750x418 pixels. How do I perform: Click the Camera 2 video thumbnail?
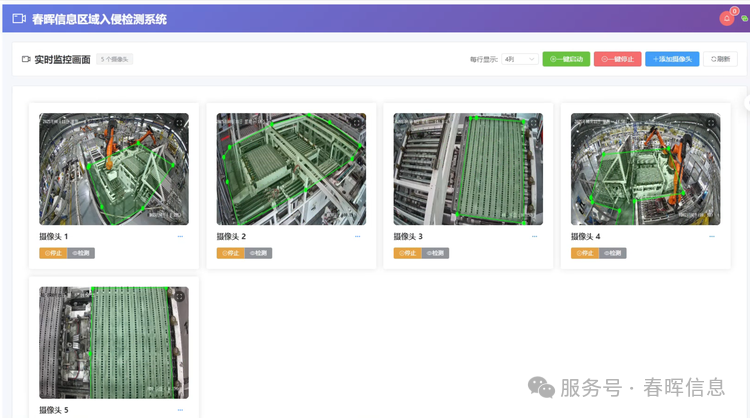(291, 170)
